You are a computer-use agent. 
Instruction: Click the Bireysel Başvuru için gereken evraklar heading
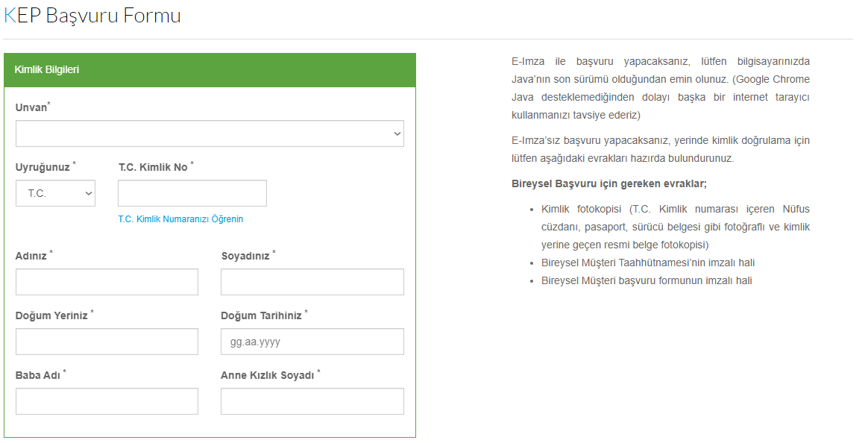[609, 184]
